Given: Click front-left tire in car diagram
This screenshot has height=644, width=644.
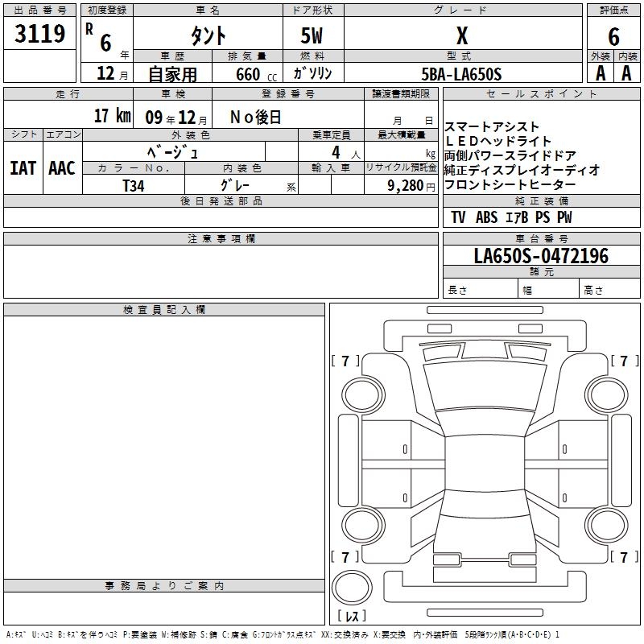Looking at the screenshot, I should pos(363,395).
